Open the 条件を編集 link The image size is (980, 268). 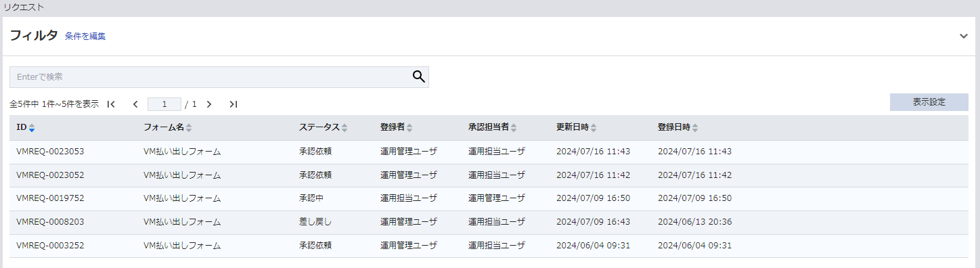[x=85, y=37]
